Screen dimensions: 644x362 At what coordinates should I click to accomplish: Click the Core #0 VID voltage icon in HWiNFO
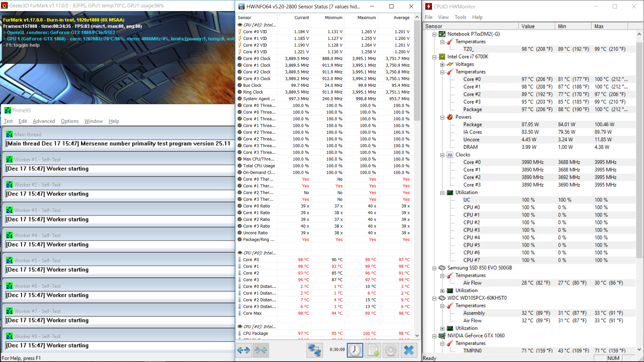(x=240, y=32)
